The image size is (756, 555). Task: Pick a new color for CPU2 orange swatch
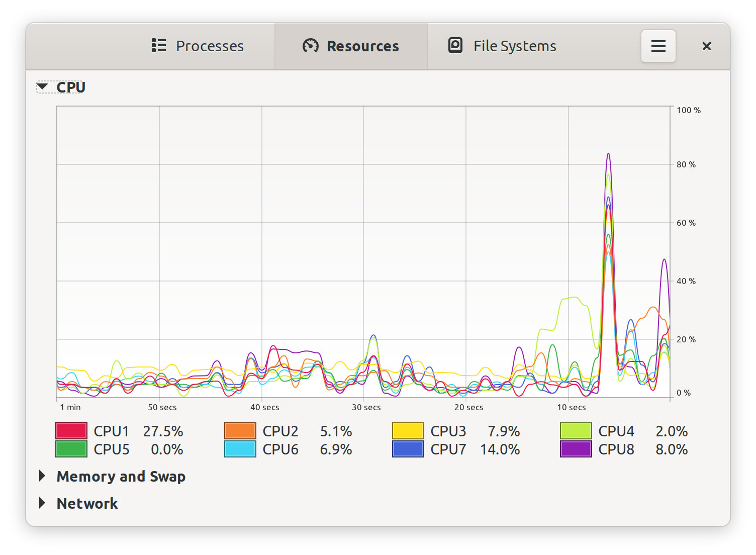click(240, 431)
